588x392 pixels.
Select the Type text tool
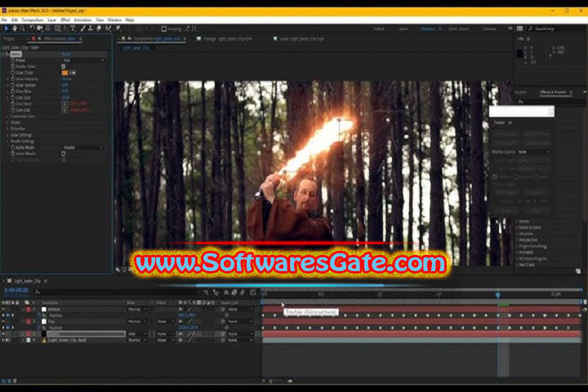[73, 29]
